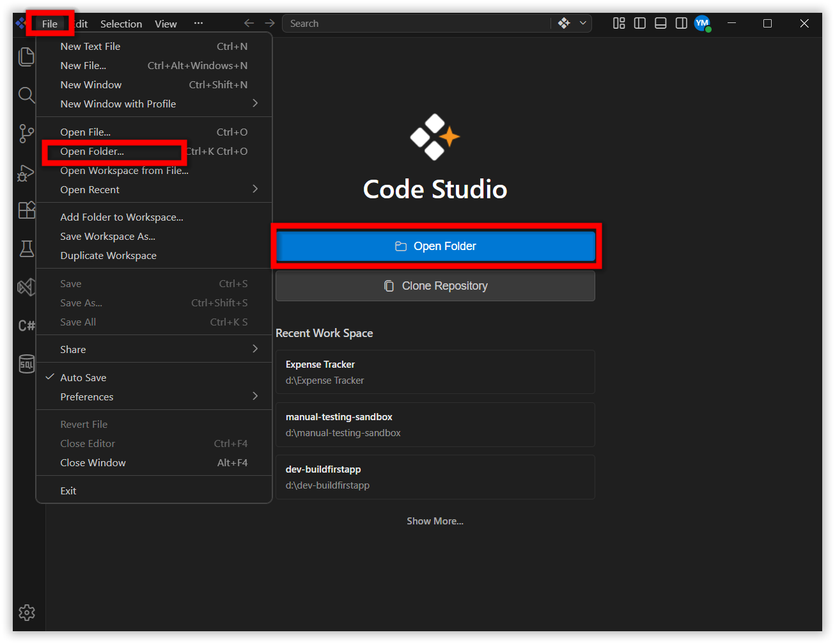Open the File menu
The width and height of the screenshot is (835, 644).
point(50,24)
